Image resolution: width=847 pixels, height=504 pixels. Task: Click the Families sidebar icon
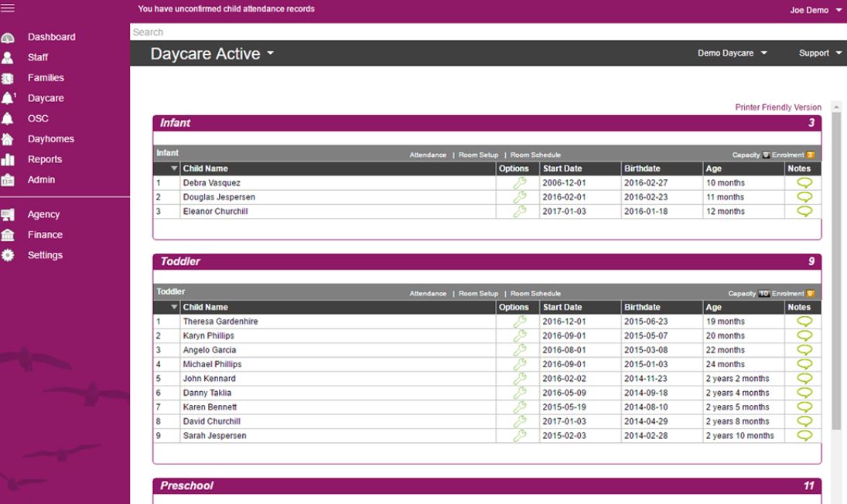(x=8, y=78)
